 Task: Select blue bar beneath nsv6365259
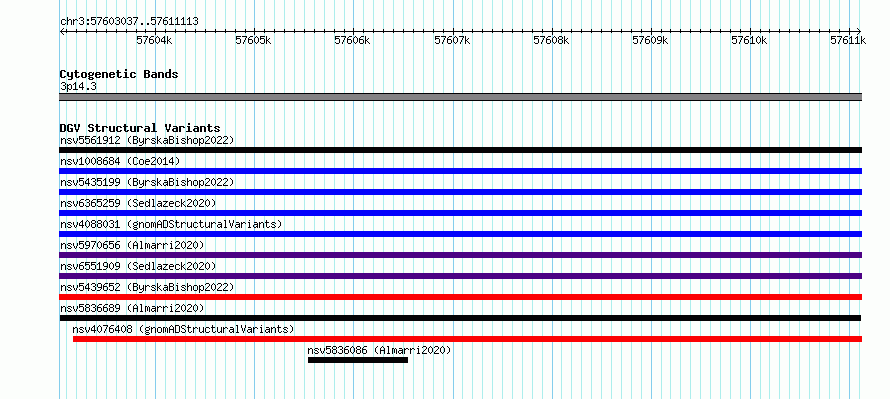point(460,213)
